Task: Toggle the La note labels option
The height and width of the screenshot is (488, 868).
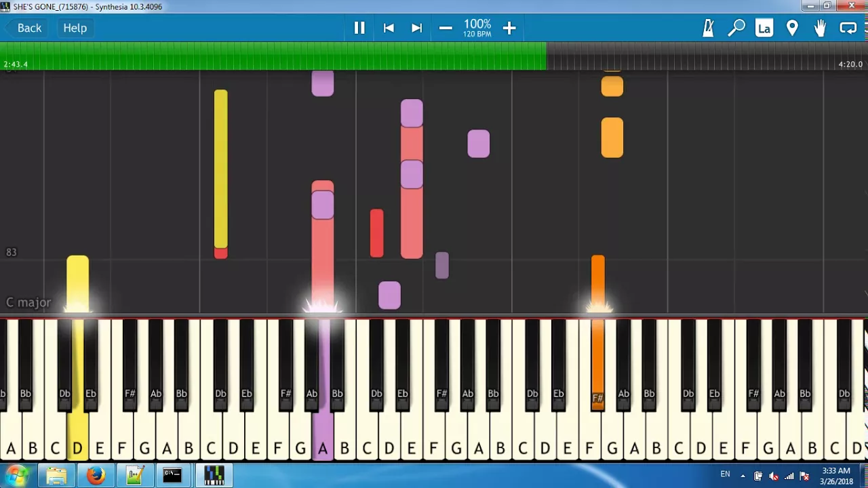Action: [764, 28]
